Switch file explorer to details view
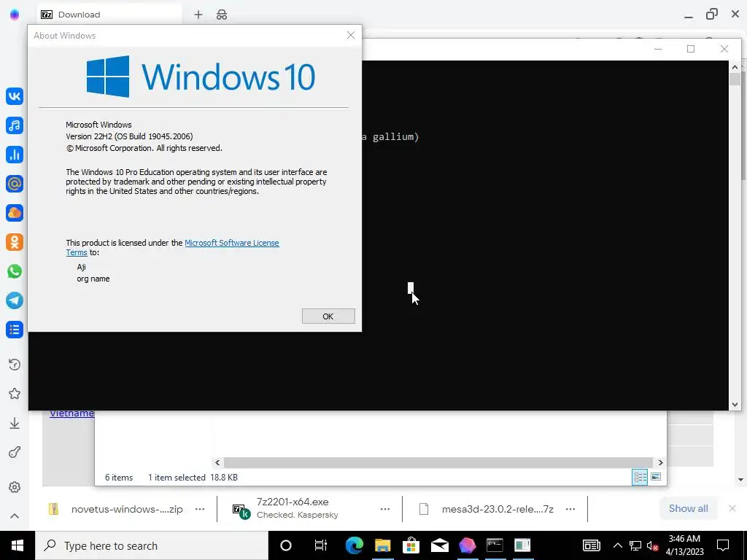 coord(639,477)
